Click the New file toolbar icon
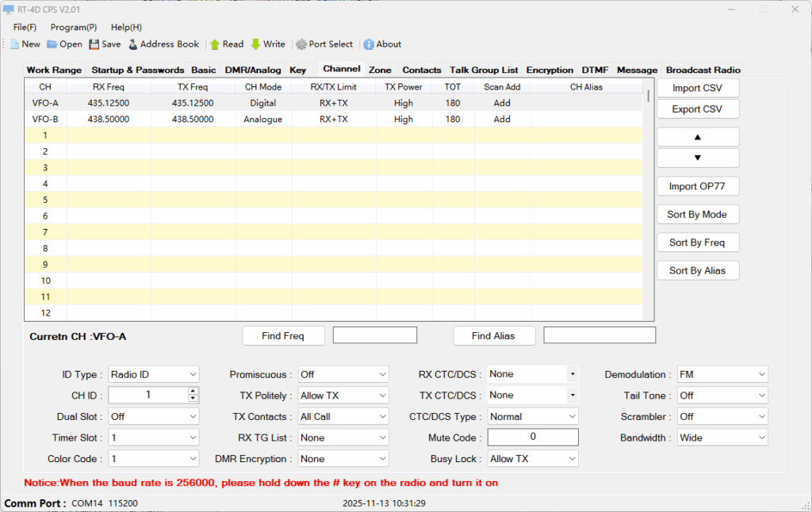 click(14, 44)
